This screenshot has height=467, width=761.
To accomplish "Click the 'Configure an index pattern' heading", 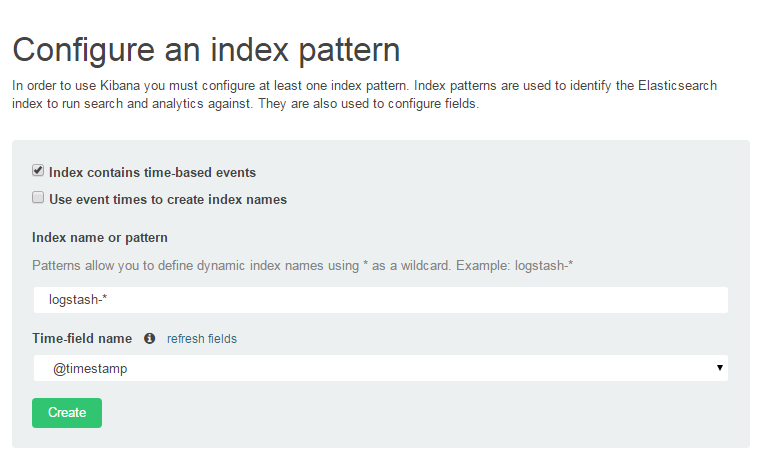I will tap(206, 50).
